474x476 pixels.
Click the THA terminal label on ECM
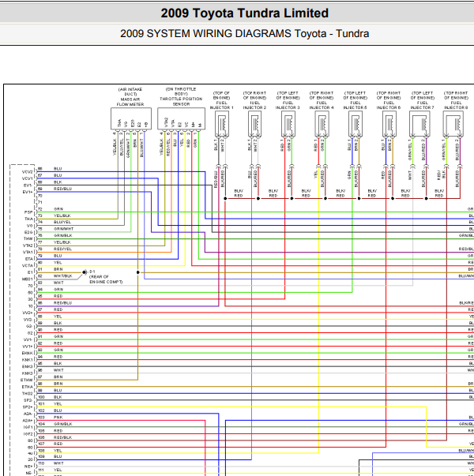pyautogui.click(x=29, y=219)
